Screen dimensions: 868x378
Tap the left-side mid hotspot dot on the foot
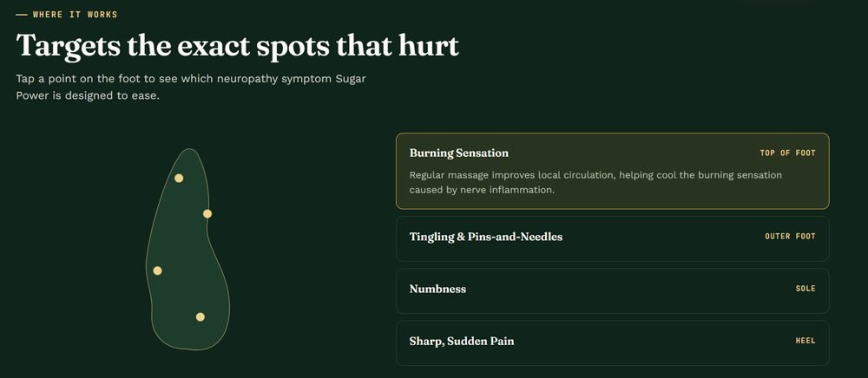tap(157, 270)
